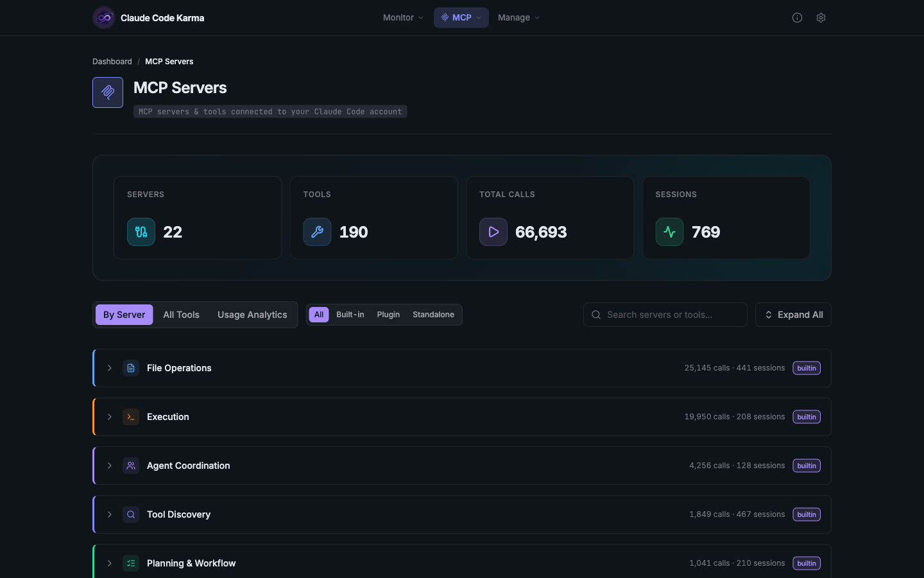Viewport: 924px width, 578px height.
Task: Click the SERVERS card label
Action: click(146, 195)
